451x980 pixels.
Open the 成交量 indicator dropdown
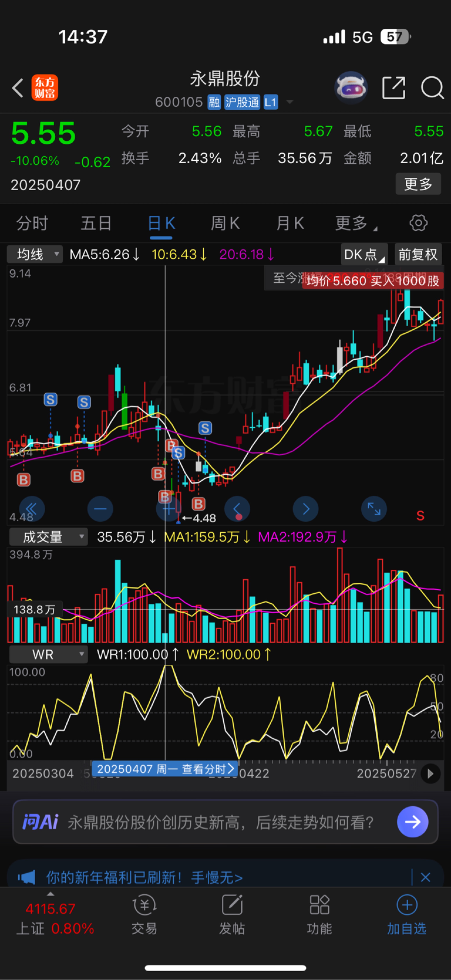pyautogui.click(x=48, y=537)
